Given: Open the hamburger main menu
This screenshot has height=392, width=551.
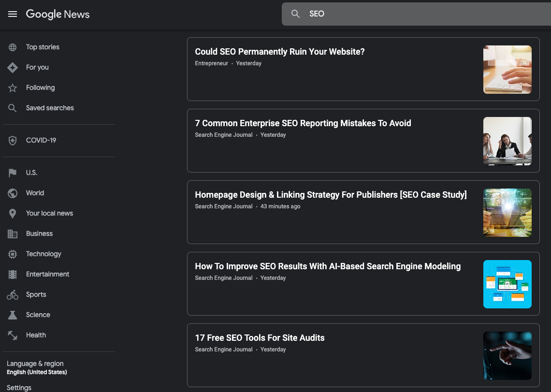Looking at the screenshot, I should tap(13, 14).
